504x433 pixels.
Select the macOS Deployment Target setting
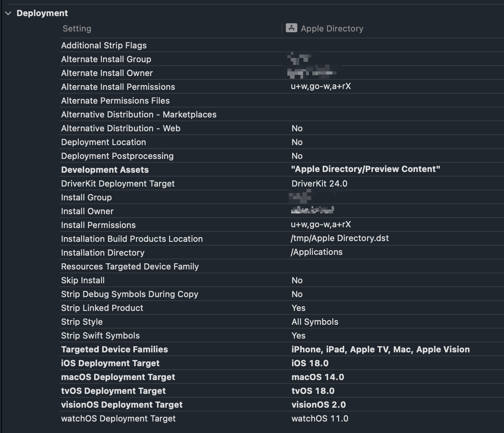(x=118, y=377)
